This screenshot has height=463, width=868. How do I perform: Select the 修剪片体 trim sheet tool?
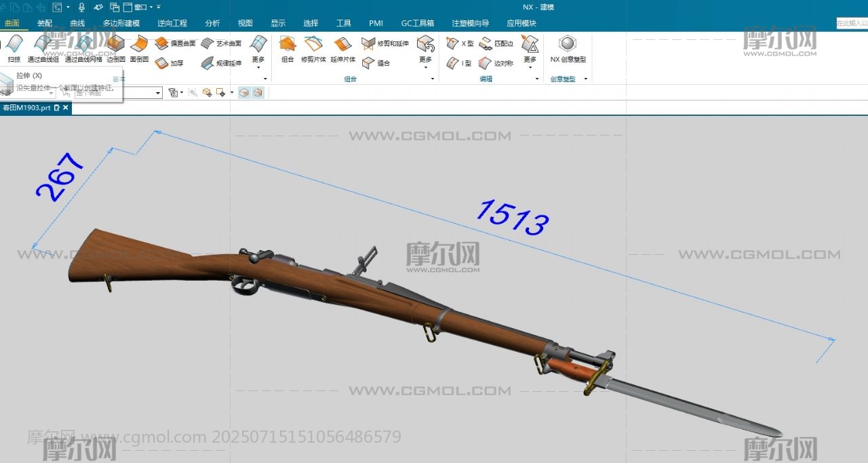tap(313, 49)
